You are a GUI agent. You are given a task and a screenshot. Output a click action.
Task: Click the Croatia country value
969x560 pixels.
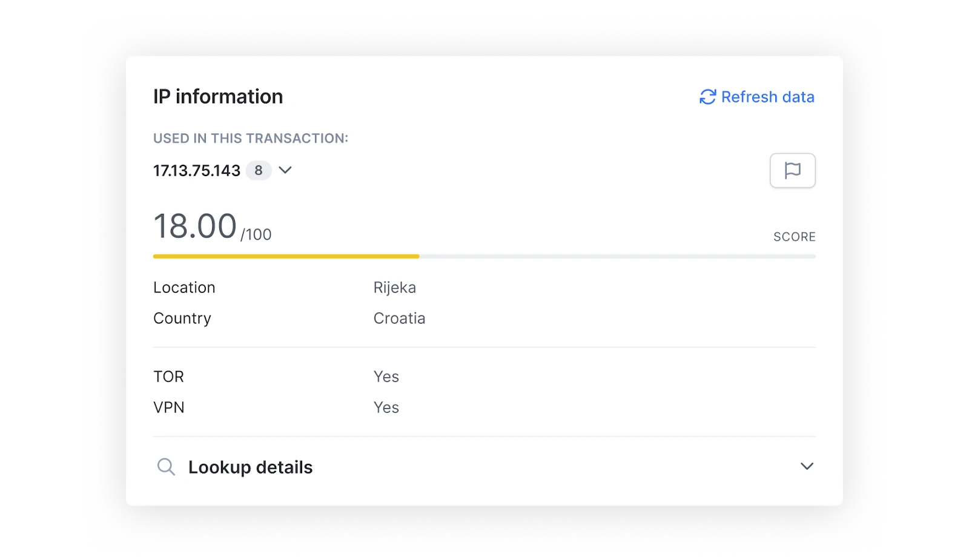click(399, 318)
